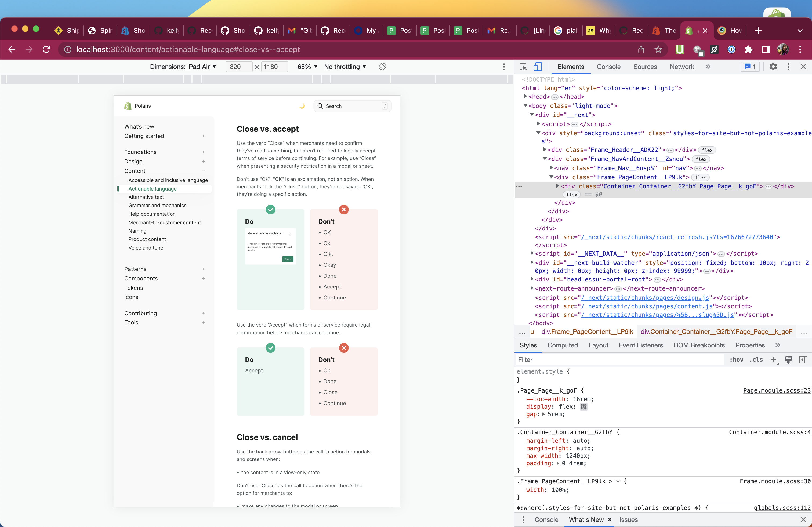Expand the Foundations nav section
Screen dimensions: 812x527
(x=203, y=152)
